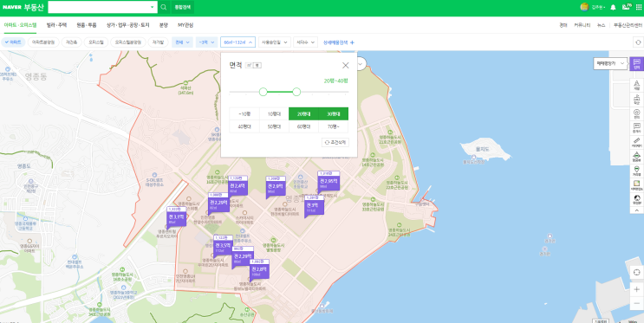The image size is (644, 323).
Task: Switch area unit to ㎡
Action: 250,65
